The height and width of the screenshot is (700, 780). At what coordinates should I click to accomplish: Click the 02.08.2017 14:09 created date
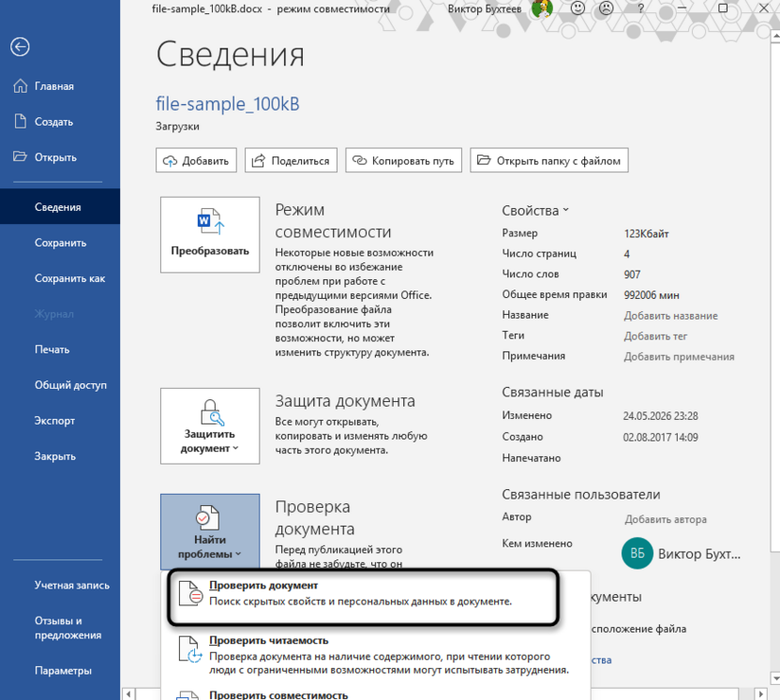(x=661, y=438)
